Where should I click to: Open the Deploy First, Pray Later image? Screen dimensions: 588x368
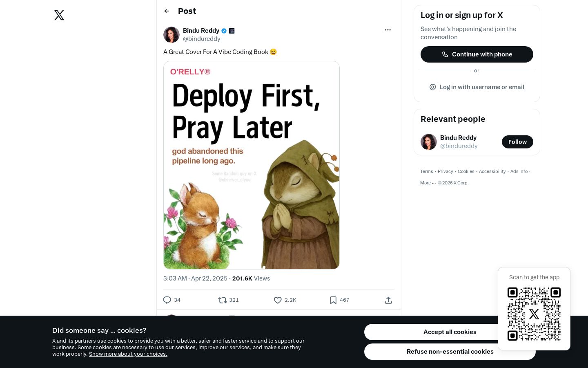[252, 165]
